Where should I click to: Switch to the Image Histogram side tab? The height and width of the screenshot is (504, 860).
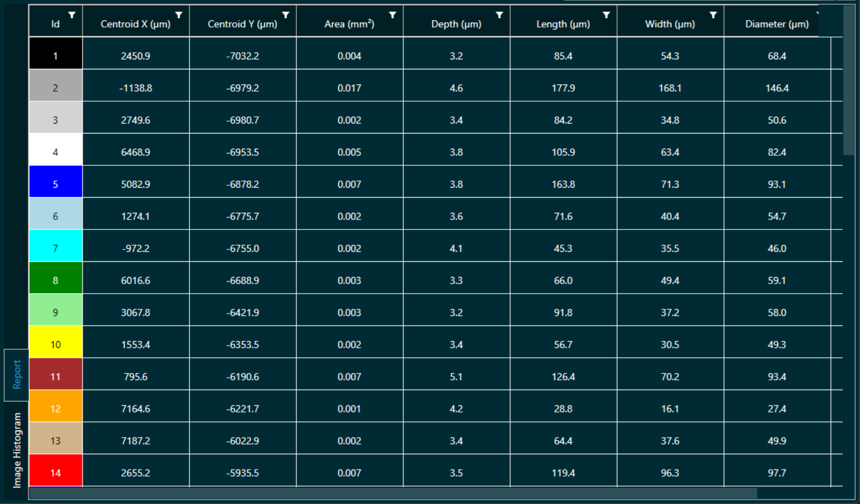(x=17, y=450)
